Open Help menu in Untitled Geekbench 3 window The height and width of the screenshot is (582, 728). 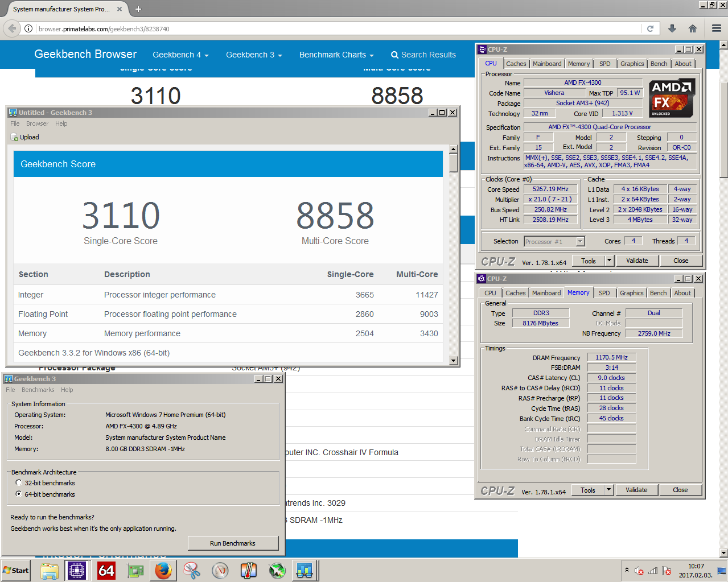tap(61, 123)
